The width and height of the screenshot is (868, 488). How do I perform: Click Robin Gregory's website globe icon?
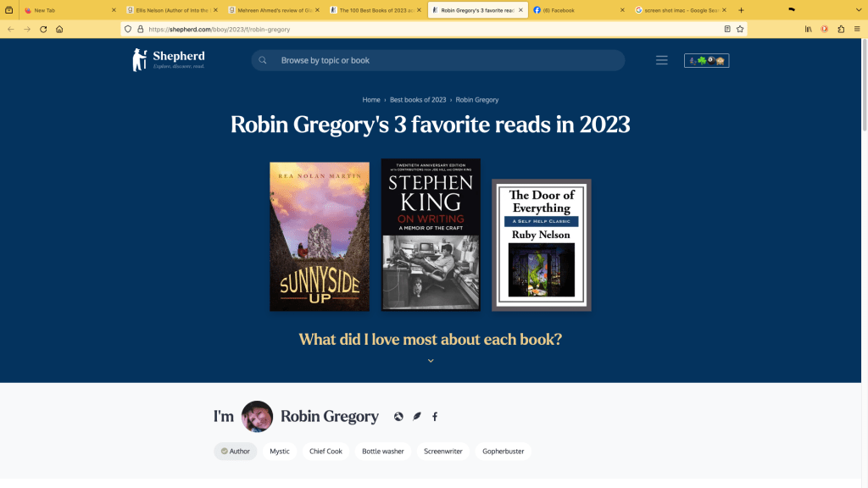(x=398, y=417)
